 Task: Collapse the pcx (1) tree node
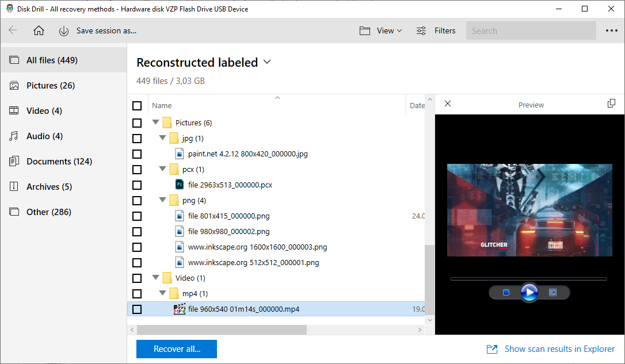162,168
